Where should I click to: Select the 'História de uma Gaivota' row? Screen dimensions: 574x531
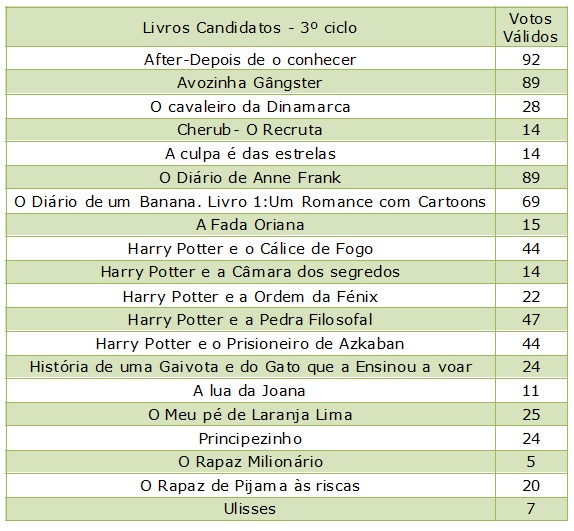[287, 367]
